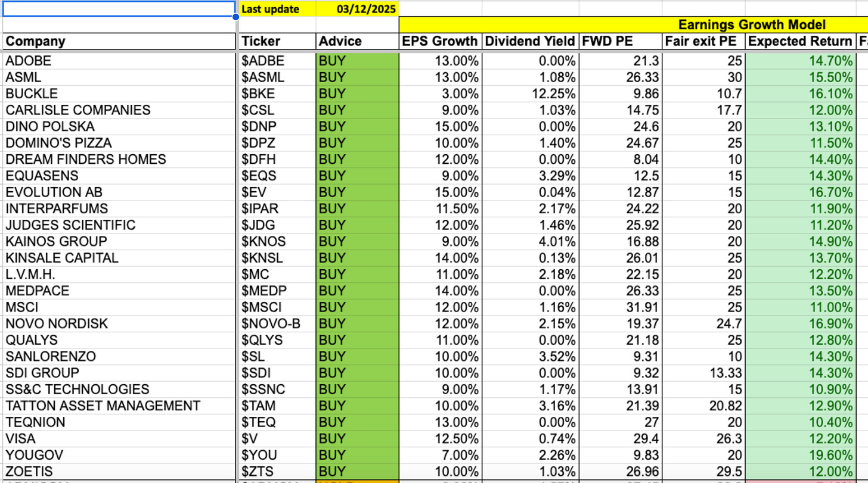The image size is (868, 483).
Task: Click TATTON ASSET MANAGEMENT fair exit PE 20.82
Action: 704,406
